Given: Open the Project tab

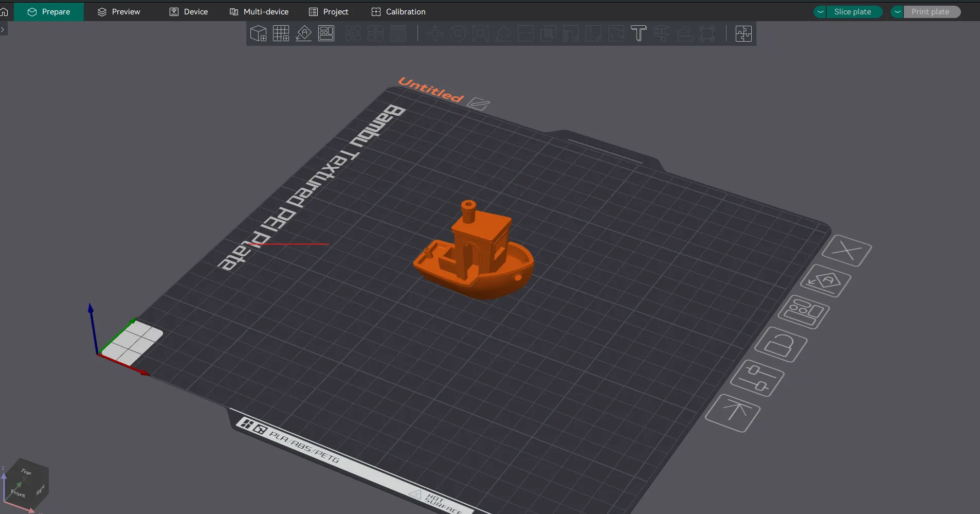Looking at the screenshot, I should pos(329,11).
